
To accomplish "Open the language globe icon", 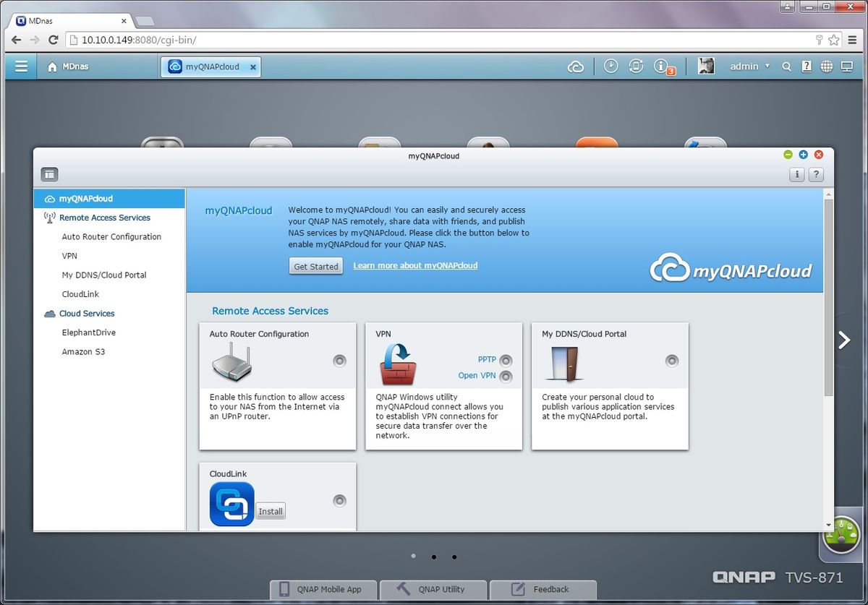I will tap(827, 66).
